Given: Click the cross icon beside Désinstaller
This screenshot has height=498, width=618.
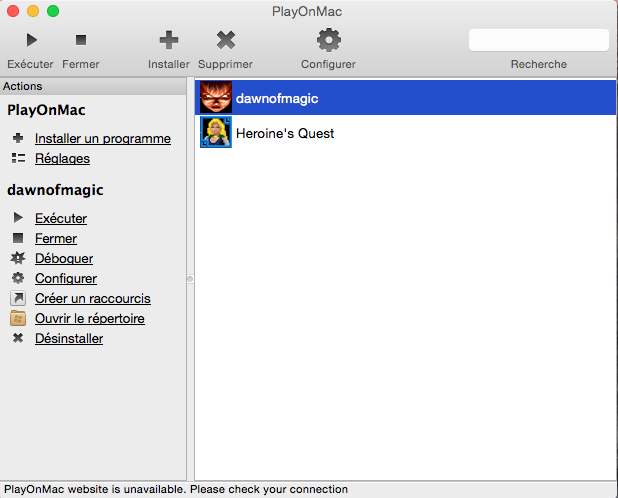Looking at the screenshot, I should point(18,338).
